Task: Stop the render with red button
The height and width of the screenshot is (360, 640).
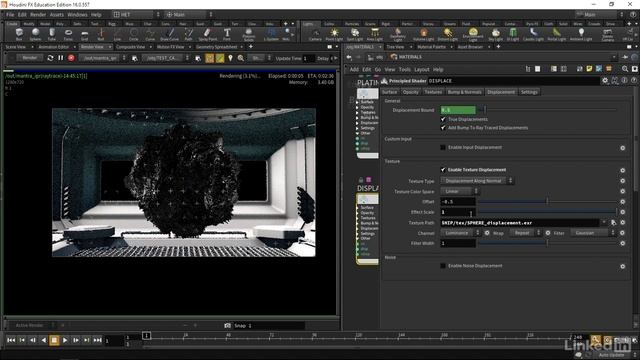Action: [71, 58]
